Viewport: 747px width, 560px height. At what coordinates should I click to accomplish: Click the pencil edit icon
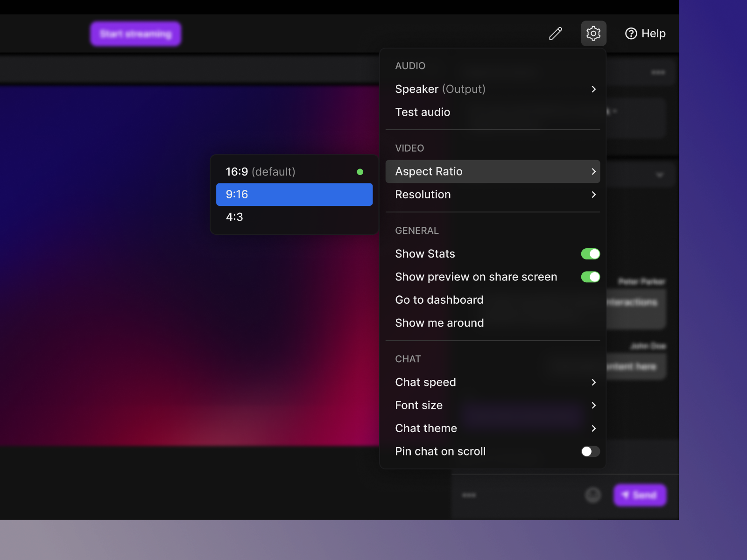click(556, 33)
